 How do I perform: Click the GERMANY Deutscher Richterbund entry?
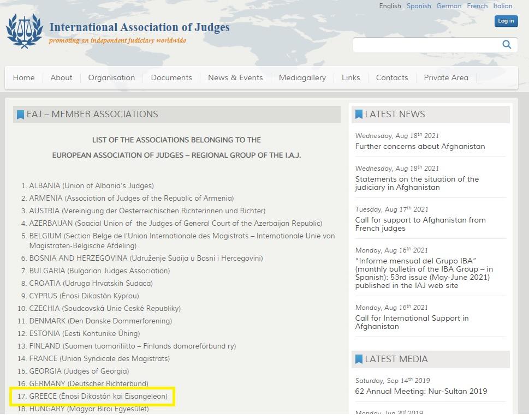[89, 383]
